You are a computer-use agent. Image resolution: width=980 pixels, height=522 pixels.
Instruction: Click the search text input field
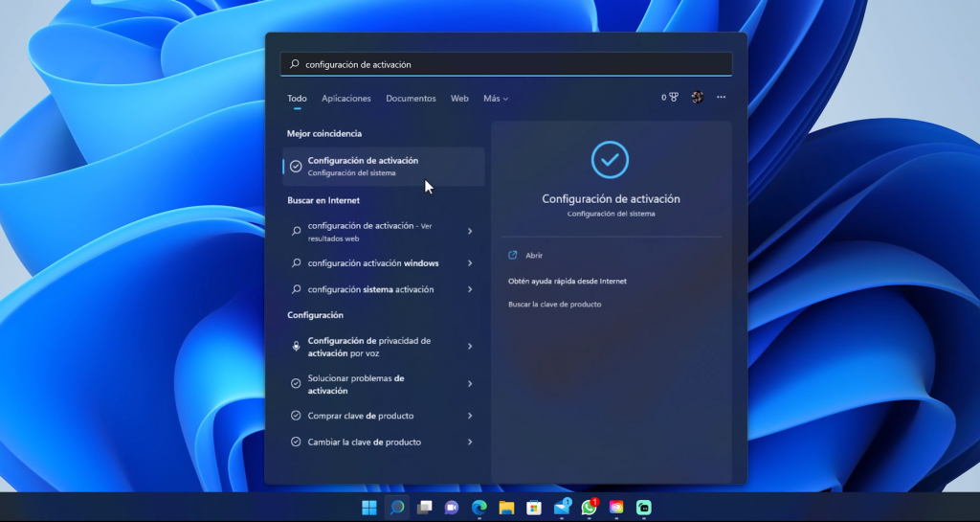507,64
